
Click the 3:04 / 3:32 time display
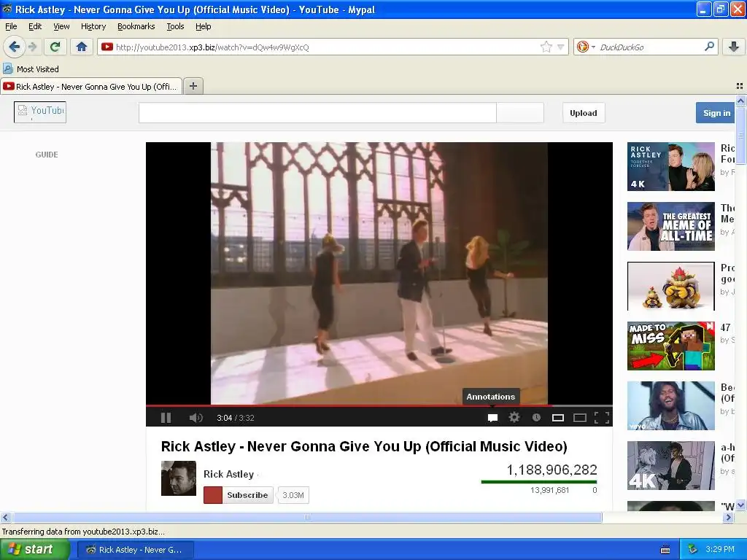[x=236, y=418]
